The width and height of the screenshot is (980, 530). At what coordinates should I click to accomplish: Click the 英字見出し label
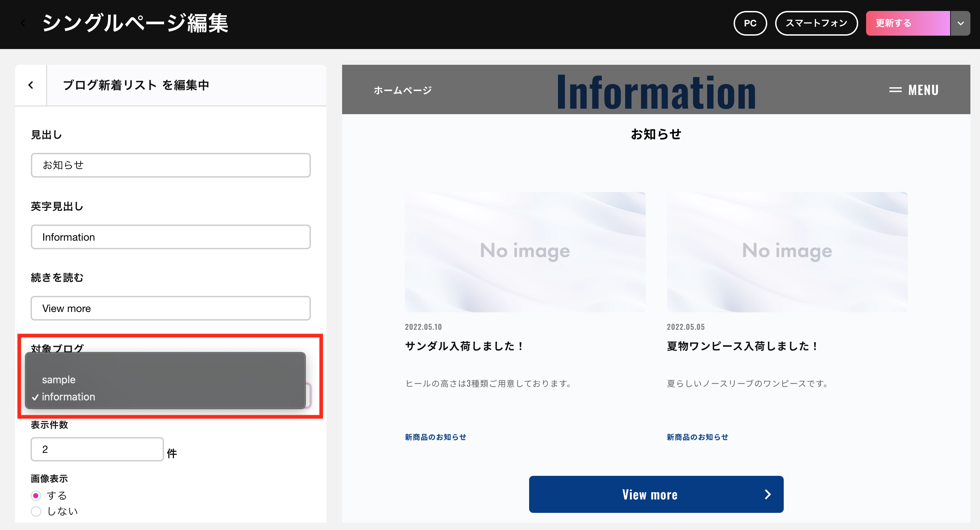click(57, 206)
